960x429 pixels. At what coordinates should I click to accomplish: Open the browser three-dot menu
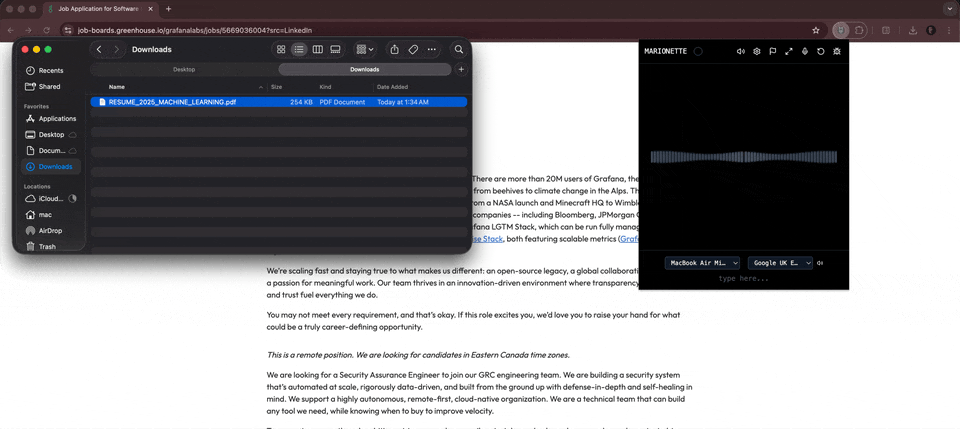948,30
